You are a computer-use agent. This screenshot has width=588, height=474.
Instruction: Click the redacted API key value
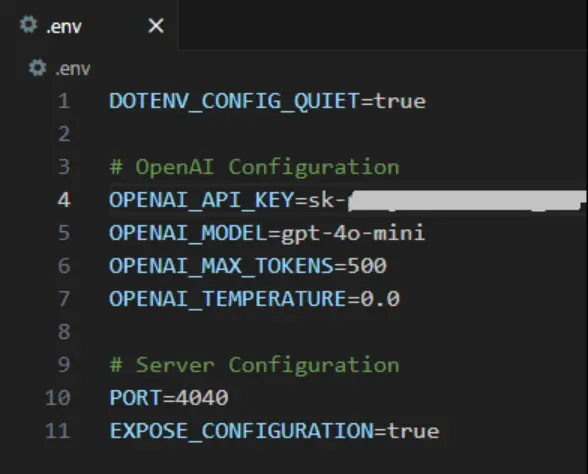467,200
